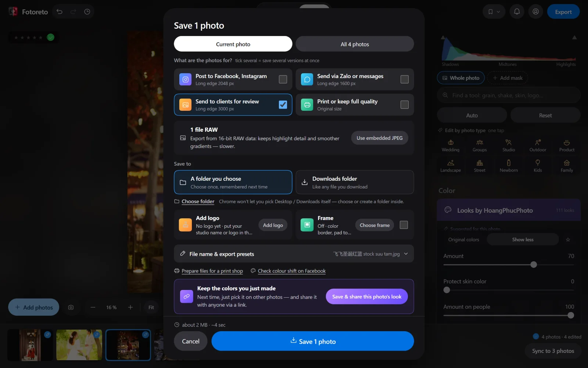Choose the Kids photo type
Image resolution: width=588 pixels, height=368 pixels.
pos(538,166)
